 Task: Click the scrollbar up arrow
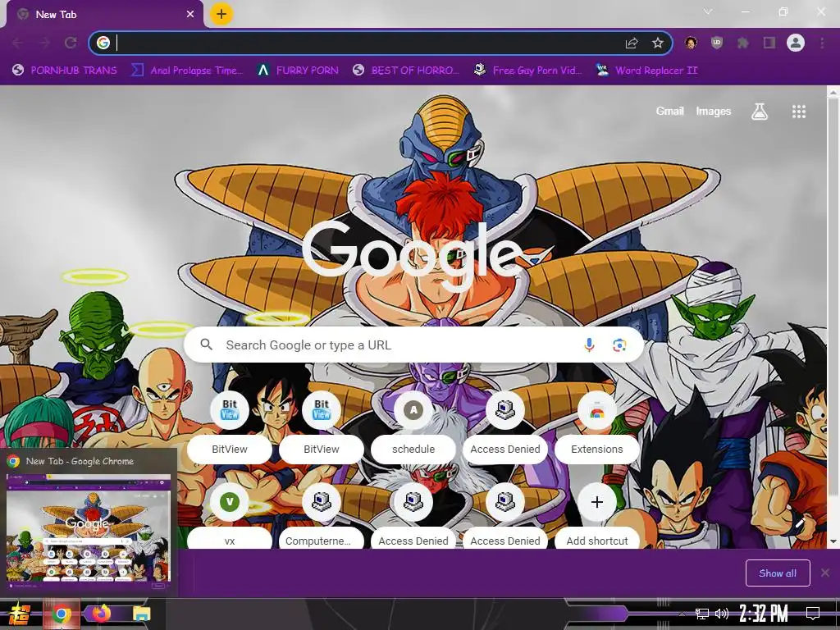[x=833, y=93]
